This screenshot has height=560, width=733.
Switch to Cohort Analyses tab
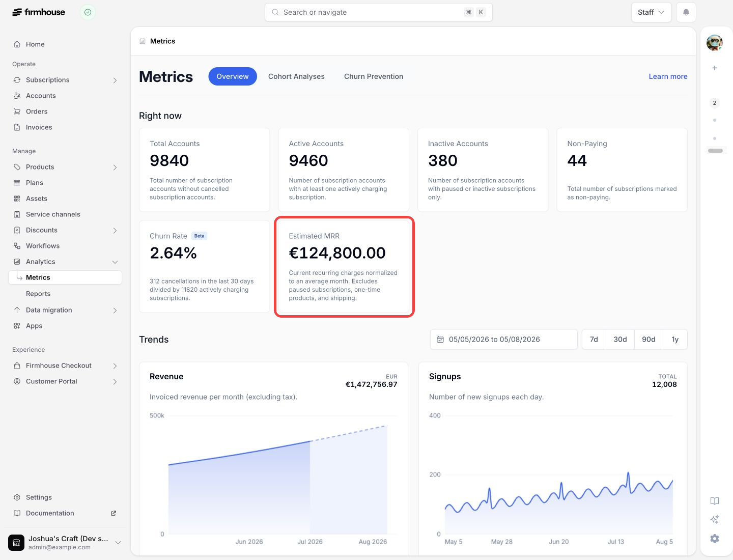(296, 76)
